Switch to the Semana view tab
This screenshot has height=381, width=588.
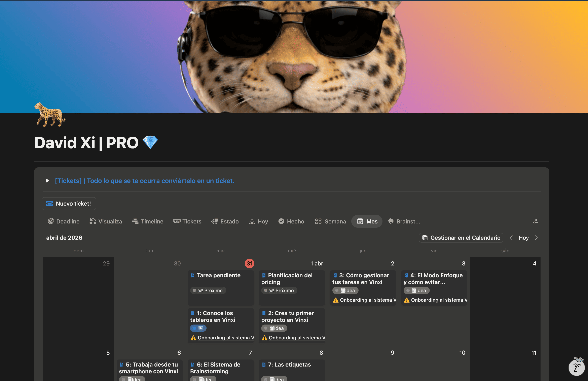coord(330,221)
